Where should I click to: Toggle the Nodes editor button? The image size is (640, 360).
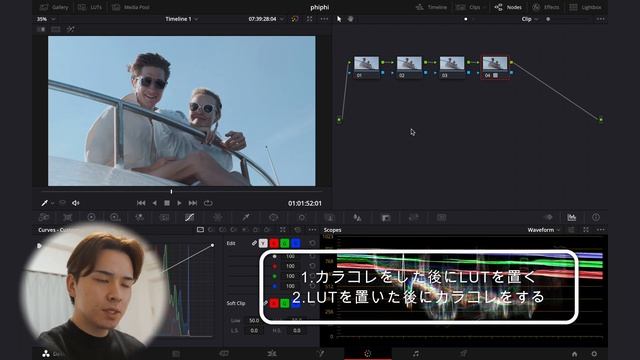[x=508, y=7]
